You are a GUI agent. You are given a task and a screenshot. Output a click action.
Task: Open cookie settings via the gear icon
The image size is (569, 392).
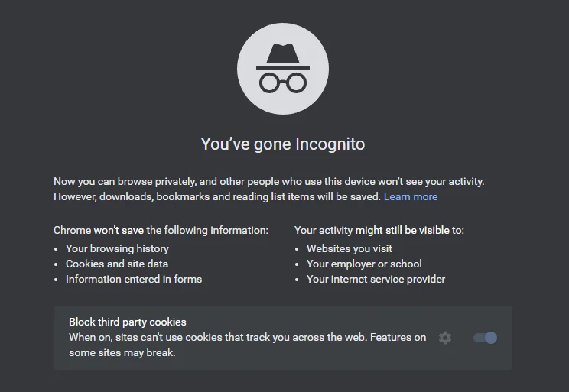pos(445,338)
